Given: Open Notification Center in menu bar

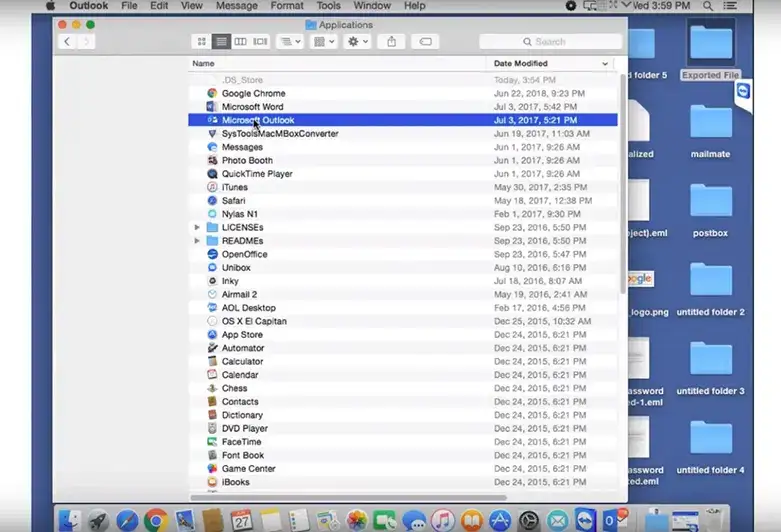Looking at the screenshot, I should click(x=730, y=6).
